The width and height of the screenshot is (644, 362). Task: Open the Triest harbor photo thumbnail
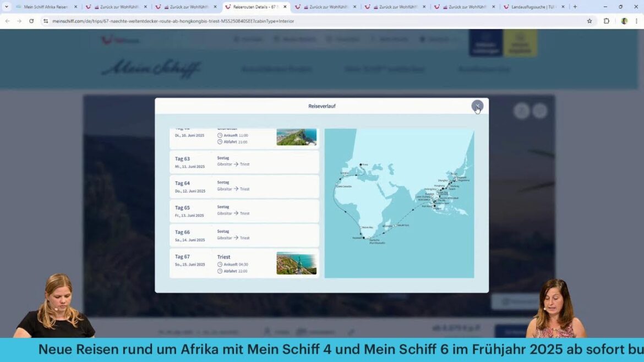coord(297,263)
